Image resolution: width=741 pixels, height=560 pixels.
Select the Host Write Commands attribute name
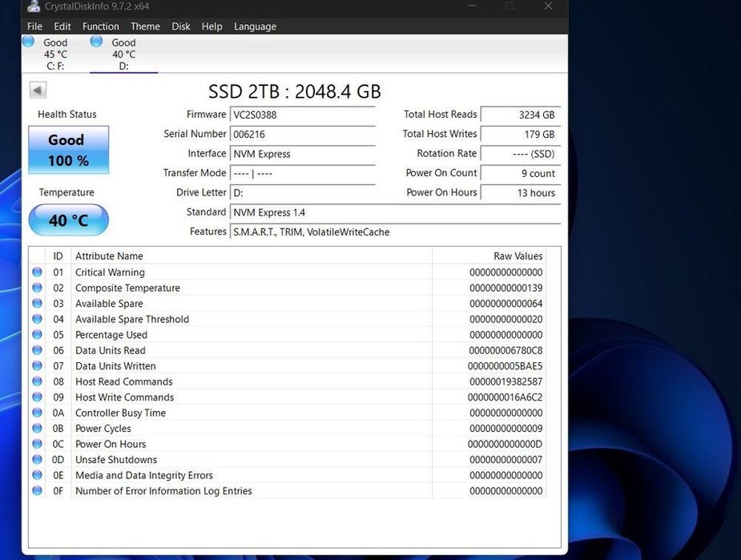point(125,397)
